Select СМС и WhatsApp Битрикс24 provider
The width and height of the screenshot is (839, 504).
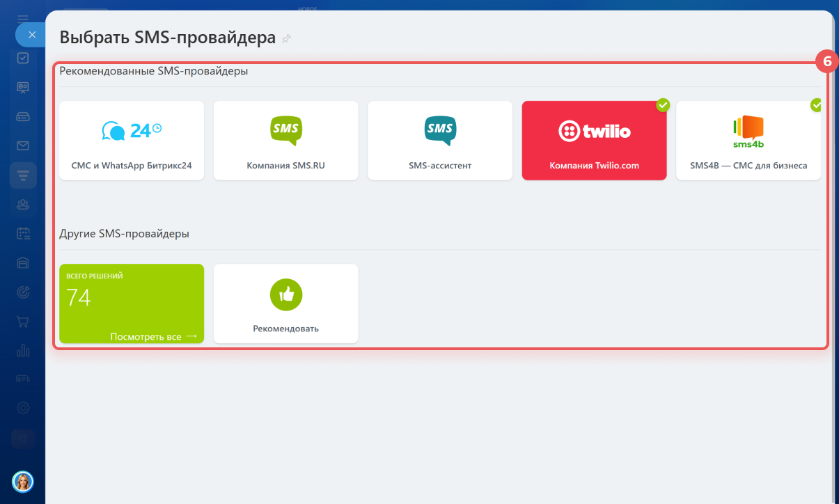click(x=132, y=141)
